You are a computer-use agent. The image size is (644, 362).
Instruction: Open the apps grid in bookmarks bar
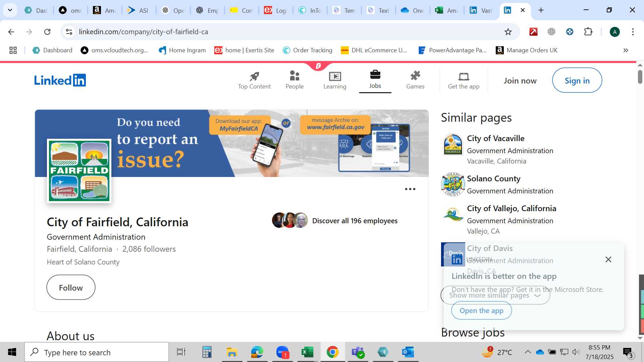coord(13,50)
